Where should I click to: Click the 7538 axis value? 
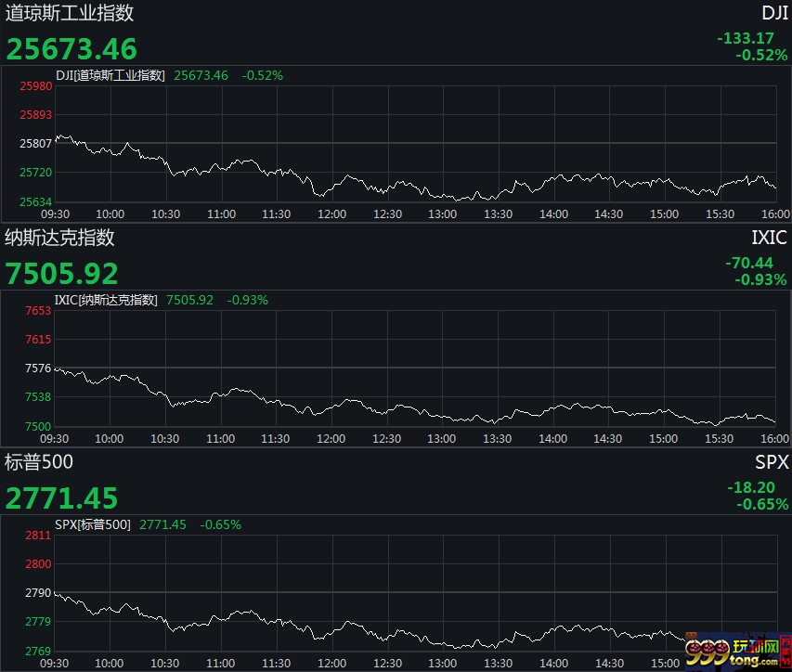(x=38, y=397)
